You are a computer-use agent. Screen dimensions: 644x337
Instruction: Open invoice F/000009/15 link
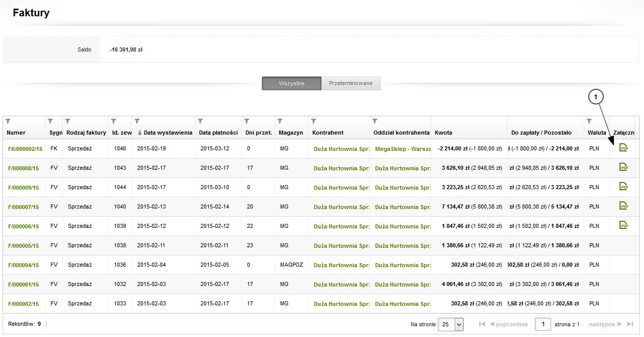(23, 188)
